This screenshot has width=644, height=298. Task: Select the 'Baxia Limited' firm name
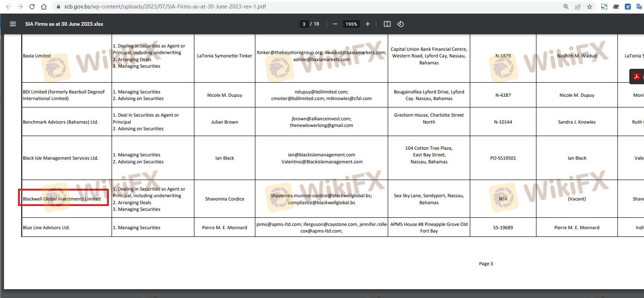point(37,56)
